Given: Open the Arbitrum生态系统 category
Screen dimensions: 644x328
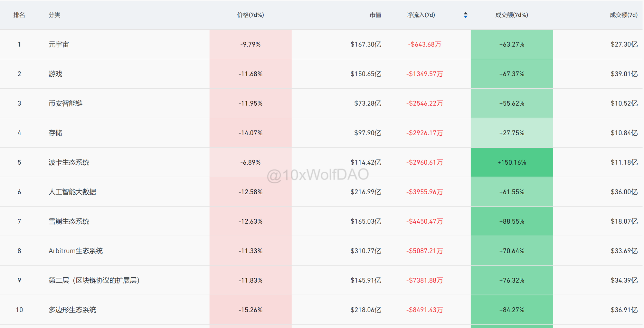Looking at the screenshot, I should point(76,251).
